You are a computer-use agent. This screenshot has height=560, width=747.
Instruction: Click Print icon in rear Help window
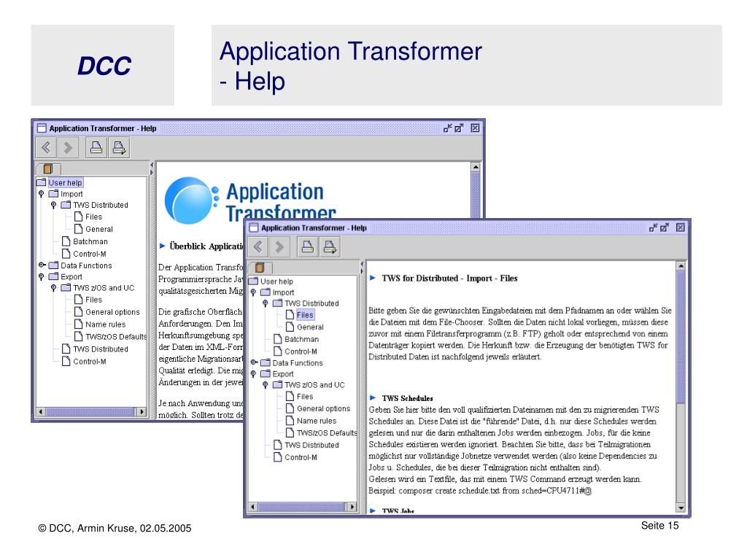point(96,147)
